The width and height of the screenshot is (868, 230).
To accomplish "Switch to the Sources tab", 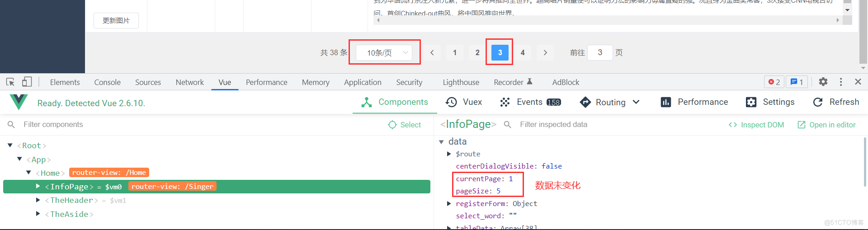I will click(148, 82).
